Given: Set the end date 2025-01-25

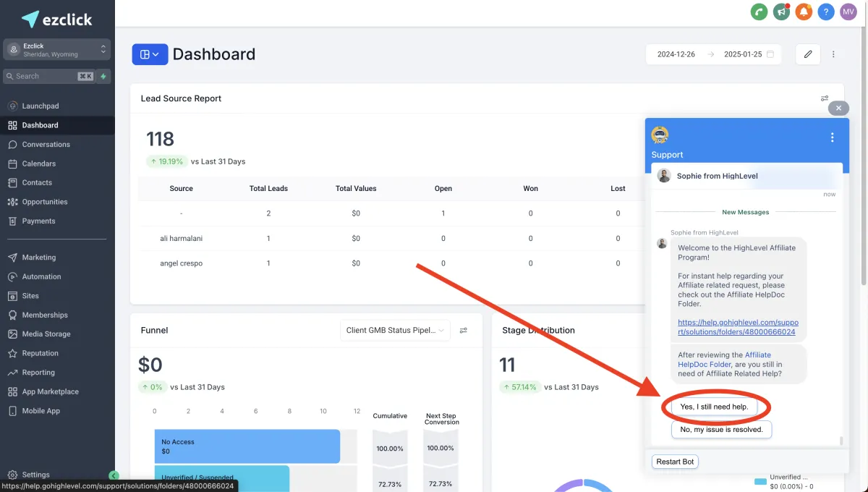Looking at the screenshot, I should [x=743, y=54].
